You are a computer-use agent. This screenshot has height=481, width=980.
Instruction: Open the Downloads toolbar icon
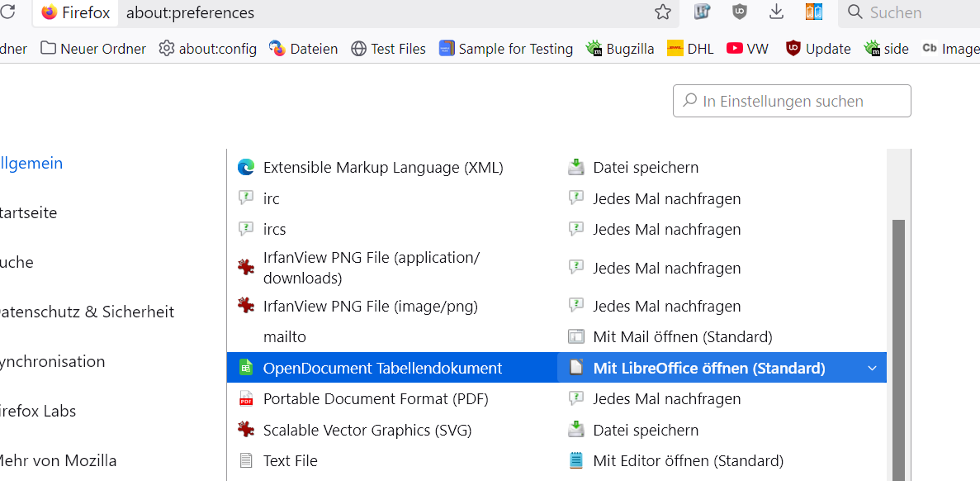pos(776,12)
